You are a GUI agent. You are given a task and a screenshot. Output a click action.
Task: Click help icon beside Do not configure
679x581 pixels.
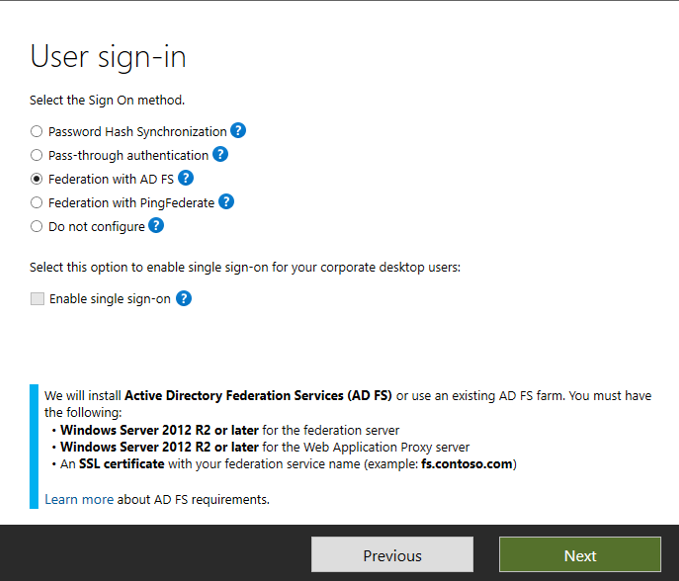(x=156, y=226)
